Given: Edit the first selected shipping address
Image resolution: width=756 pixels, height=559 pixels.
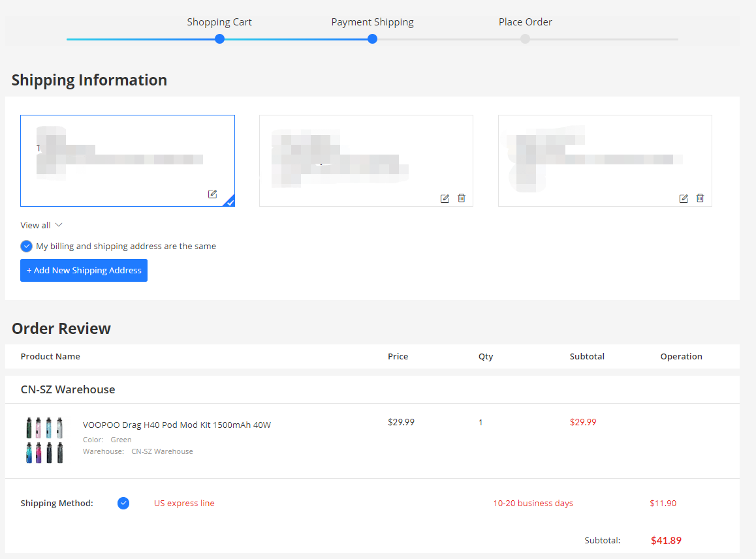Looking at the screenshot, I should 212,194.
